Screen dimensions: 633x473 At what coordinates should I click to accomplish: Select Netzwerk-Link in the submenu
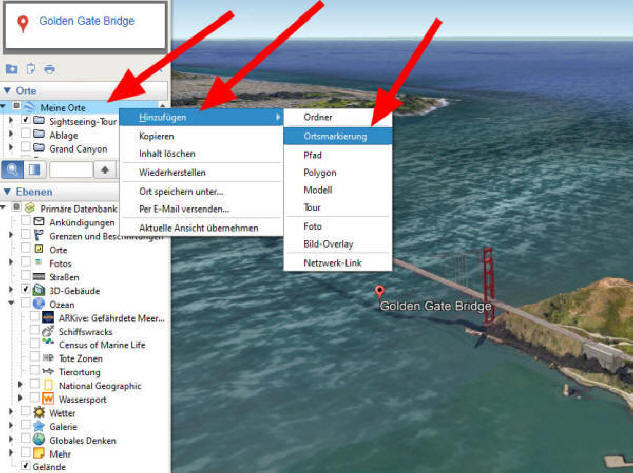338,263
